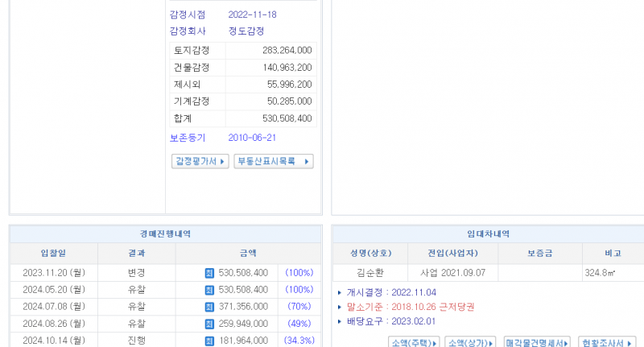Image resolution: width=644 pixels, height=347 pixels.
Task: Click the 보존등기 date 2010-06-21
Action: click(252, 138)
